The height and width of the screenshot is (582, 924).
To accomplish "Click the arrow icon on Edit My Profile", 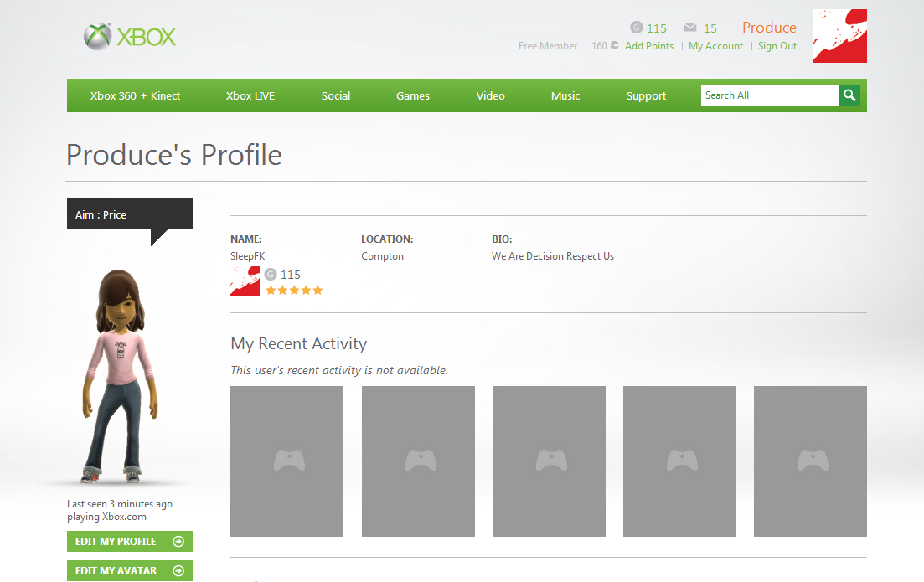I will [178, 541].
